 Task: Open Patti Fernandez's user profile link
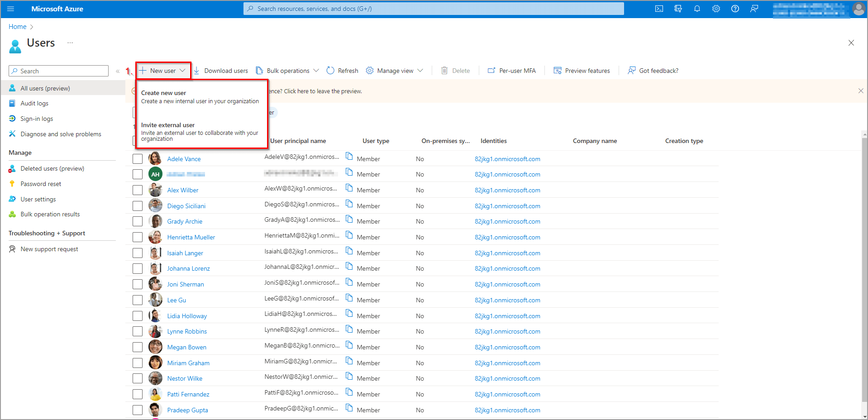pos(188,394)
